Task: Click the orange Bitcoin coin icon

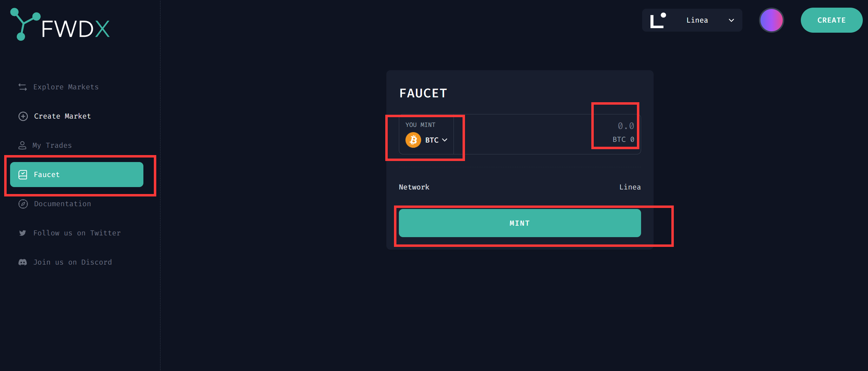Action: click(x=413, y=140)
